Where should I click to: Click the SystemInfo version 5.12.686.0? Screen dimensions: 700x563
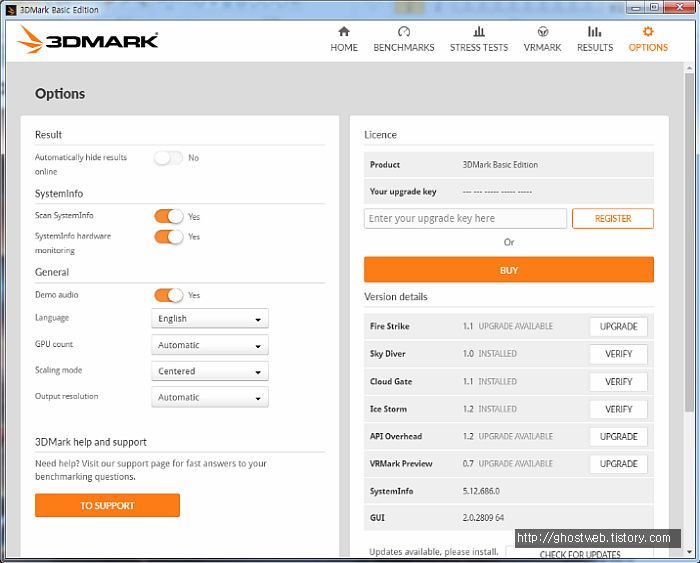tap(481, 491)
